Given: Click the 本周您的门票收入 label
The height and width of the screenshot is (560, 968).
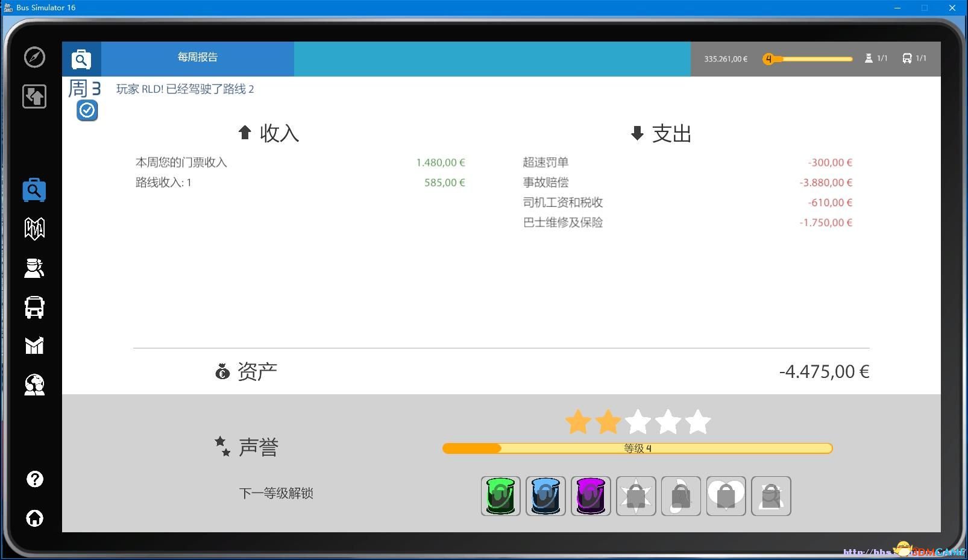Looking at the screenshot, I should tap(181, 162).
